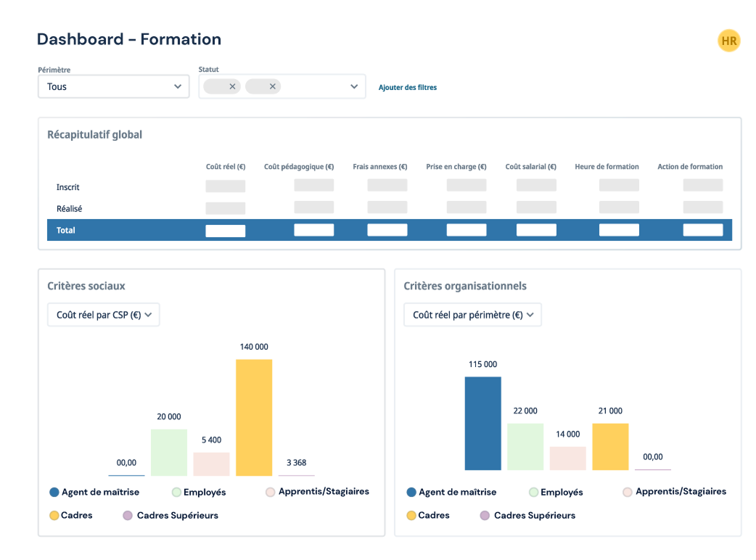
Task: Remove the second Statut filter chip
Action: pyautogui.click(x=273, y=86)
